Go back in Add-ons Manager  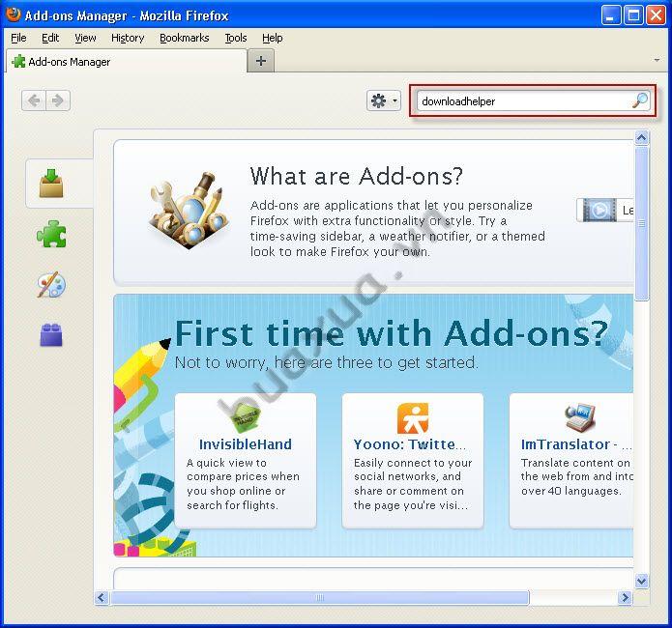tap(34, 100)
